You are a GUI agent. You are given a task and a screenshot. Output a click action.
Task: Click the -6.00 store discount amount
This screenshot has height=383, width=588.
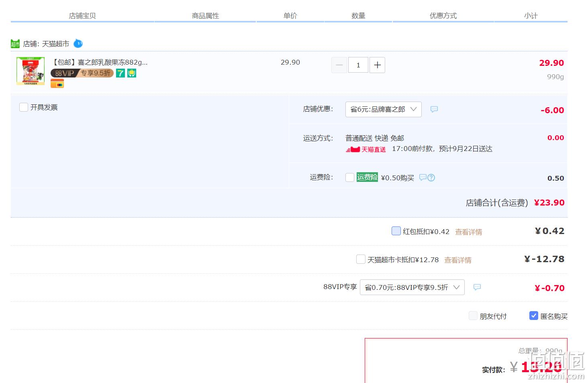(552, 110)
